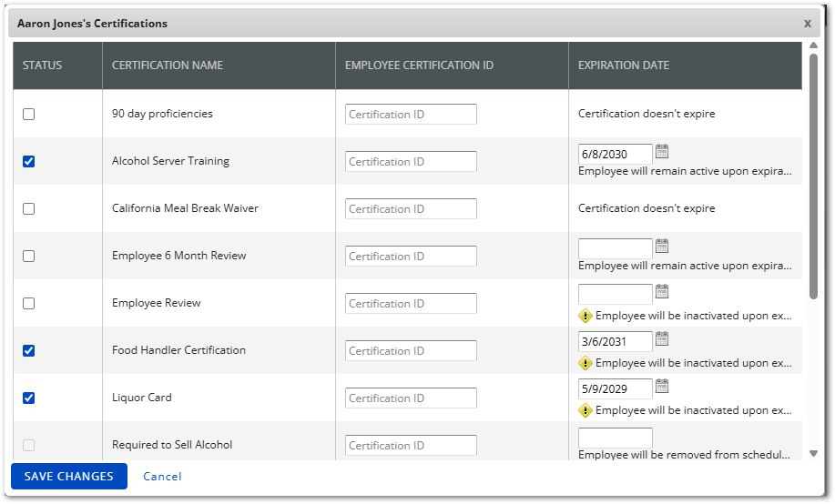Viewport: 835px width, 504px height.
Task: Click the Required to Sell Alcohol checkbox
Action: pos(29,445)
